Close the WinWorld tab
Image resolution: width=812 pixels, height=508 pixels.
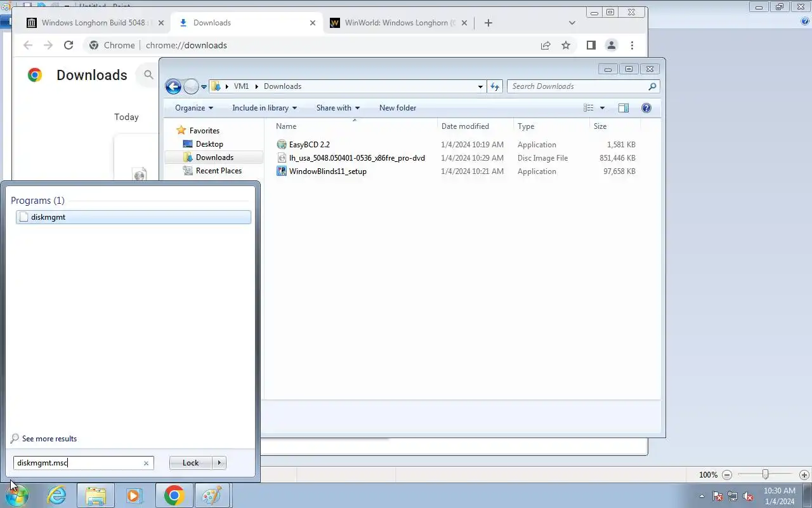coord(464,23)
